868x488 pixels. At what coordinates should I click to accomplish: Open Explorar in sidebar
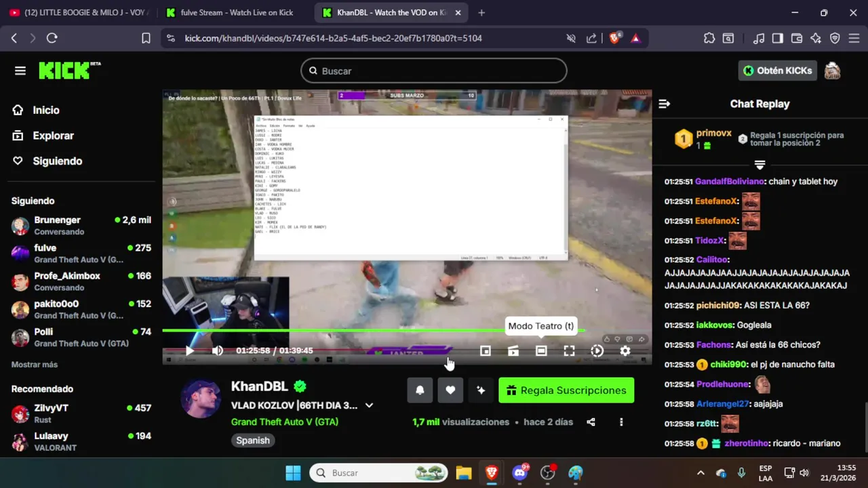click(x=53, y=136)
